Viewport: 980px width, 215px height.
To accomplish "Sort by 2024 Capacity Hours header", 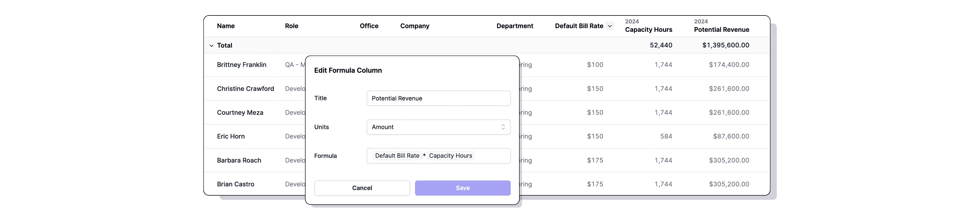I will [x=648, y=26].
